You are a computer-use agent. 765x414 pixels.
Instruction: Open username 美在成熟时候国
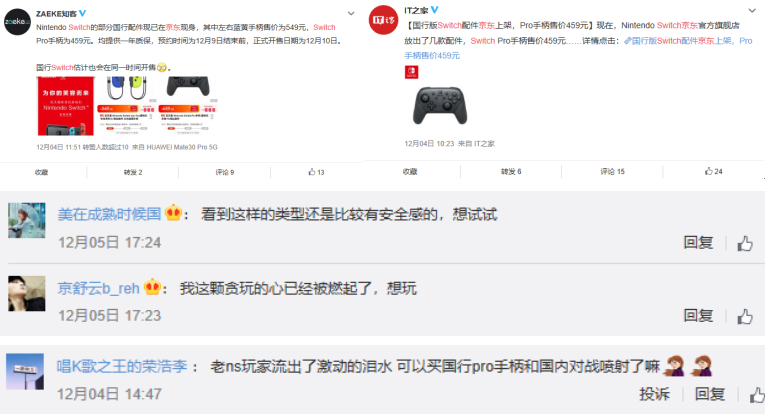point(109,214)
